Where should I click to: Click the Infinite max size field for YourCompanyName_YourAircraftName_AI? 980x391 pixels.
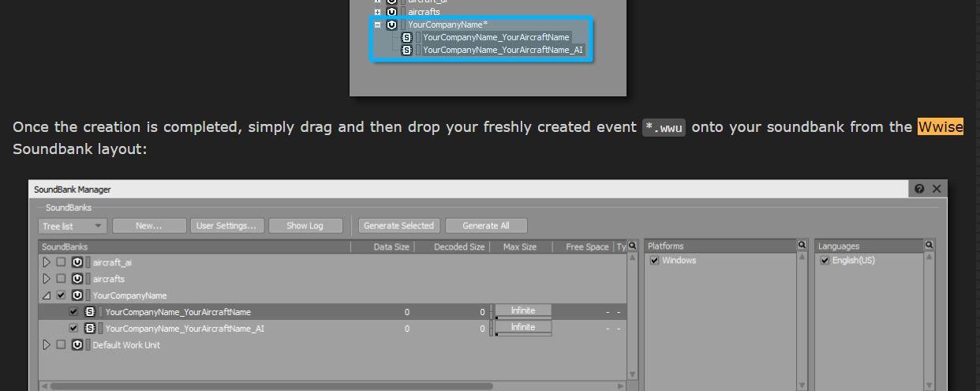[522, 327]
